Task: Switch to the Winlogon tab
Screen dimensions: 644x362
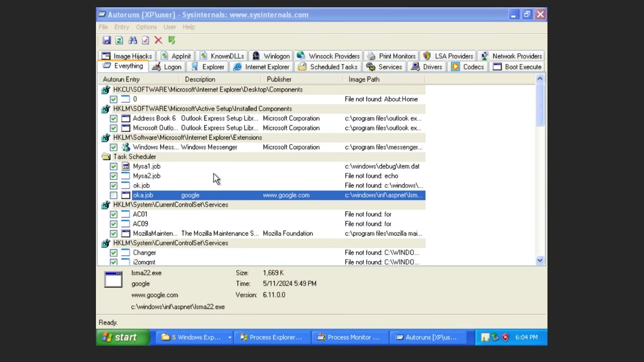Action: click(x=271, y=56)
